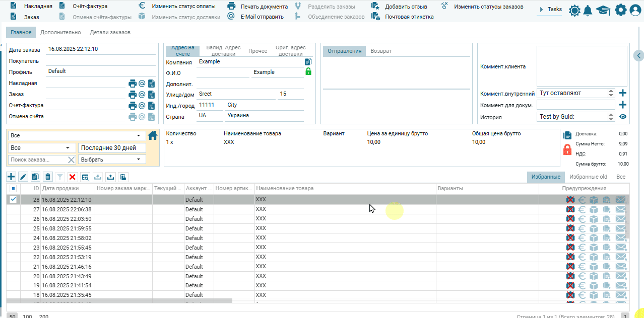
Task: Click the red X clear filter icon
Action: pyautogui.click(x=72, y=177)
